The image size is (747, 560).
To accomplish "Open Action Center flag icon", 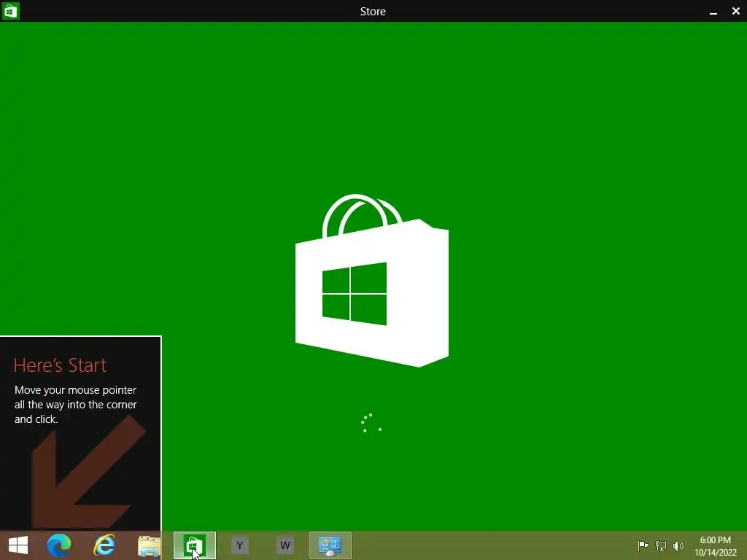I will click(643, 545).
